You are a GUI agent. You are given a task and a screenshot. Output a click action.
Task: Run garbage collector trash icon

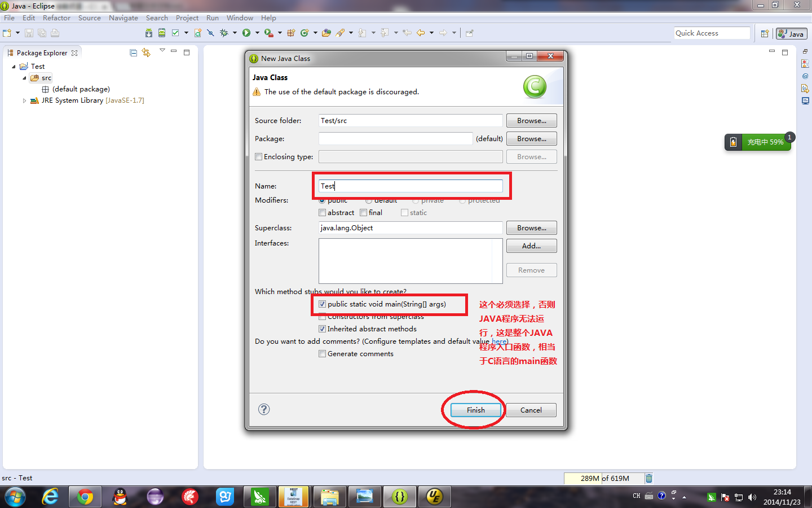[x=649, y=478]
